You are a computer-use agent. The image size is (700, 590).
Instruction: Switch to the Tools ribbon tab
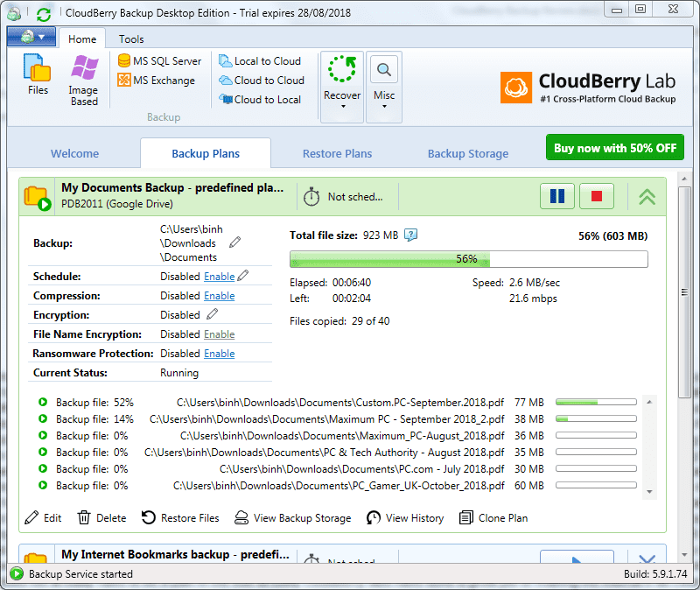pyautogui.click(x=131, y=39)
